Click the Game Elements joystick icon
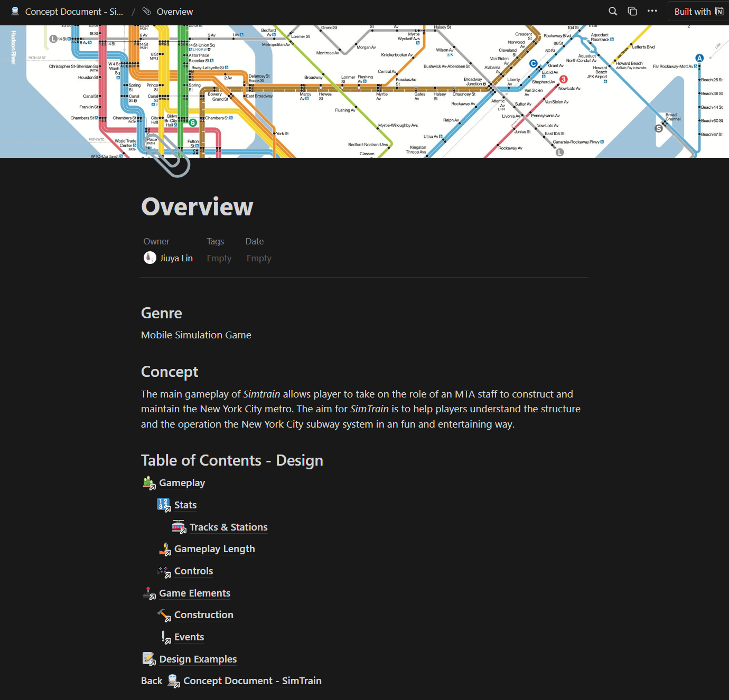 [149, 593]
